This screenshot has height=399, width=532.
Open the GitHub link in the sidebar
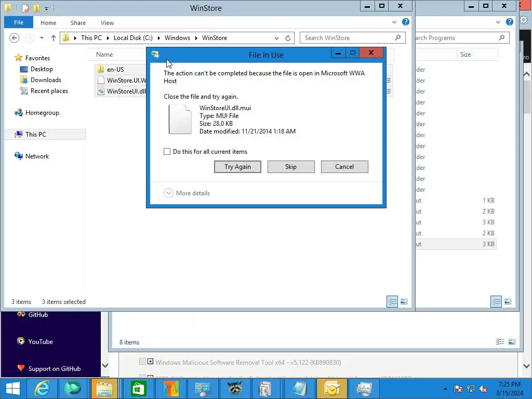pos(38,314)
